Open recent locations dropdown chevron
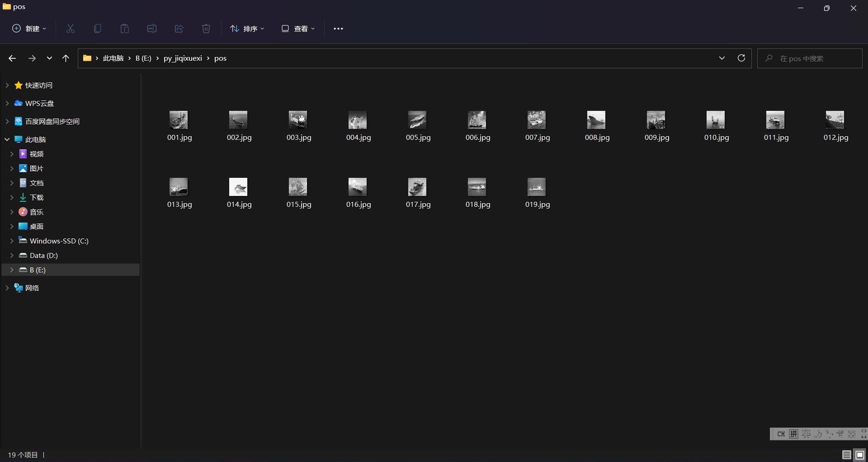The image size is (868, 462). point(49,58)
